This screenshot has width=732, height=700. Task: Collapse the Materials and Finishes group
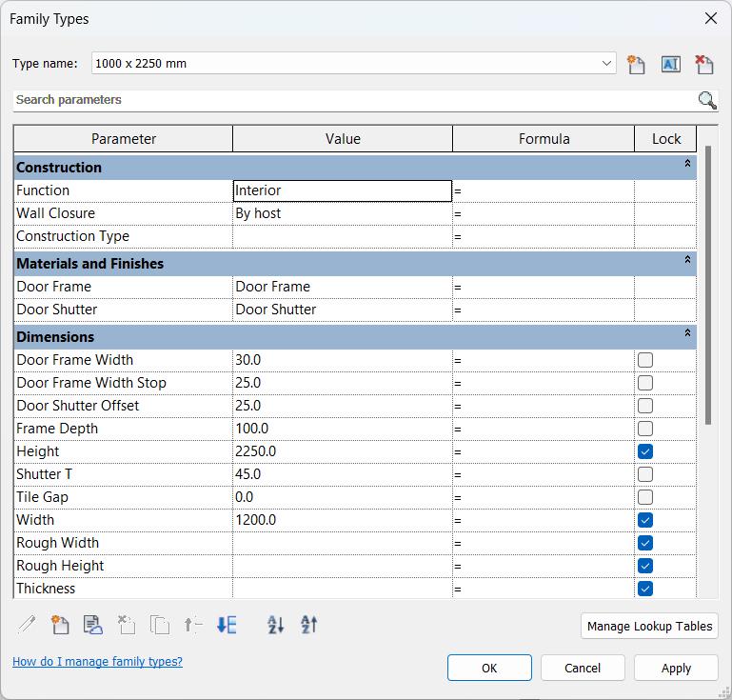coord(687,261)
